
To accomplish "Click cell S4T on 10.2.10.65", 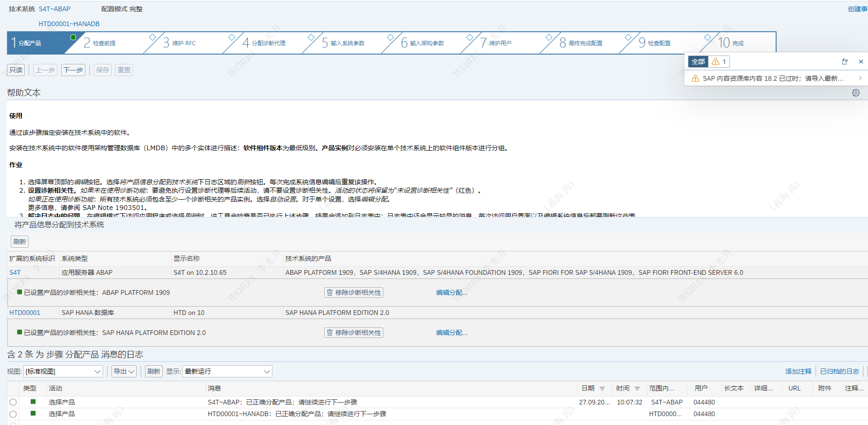I will point(200,272).
